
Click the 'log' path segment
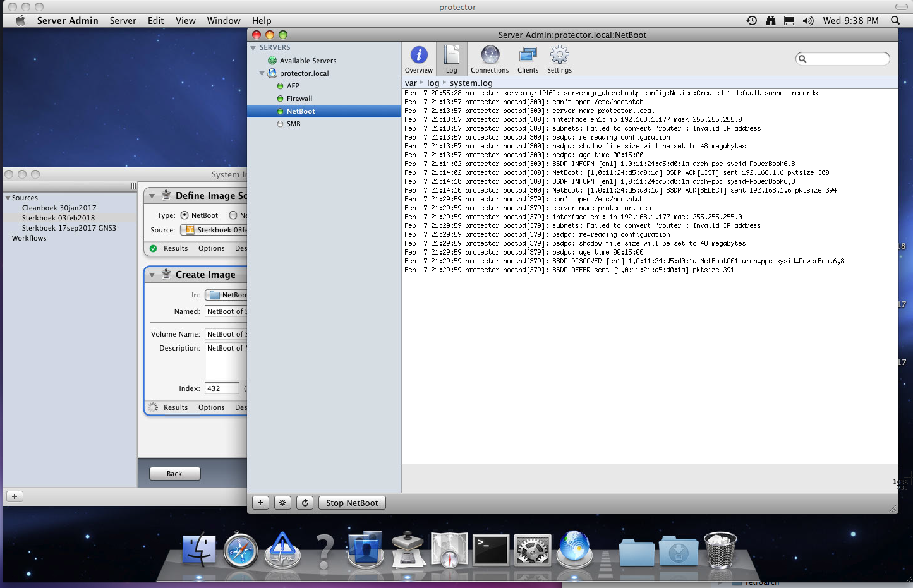pyautogui.click(x=433, y=83)
